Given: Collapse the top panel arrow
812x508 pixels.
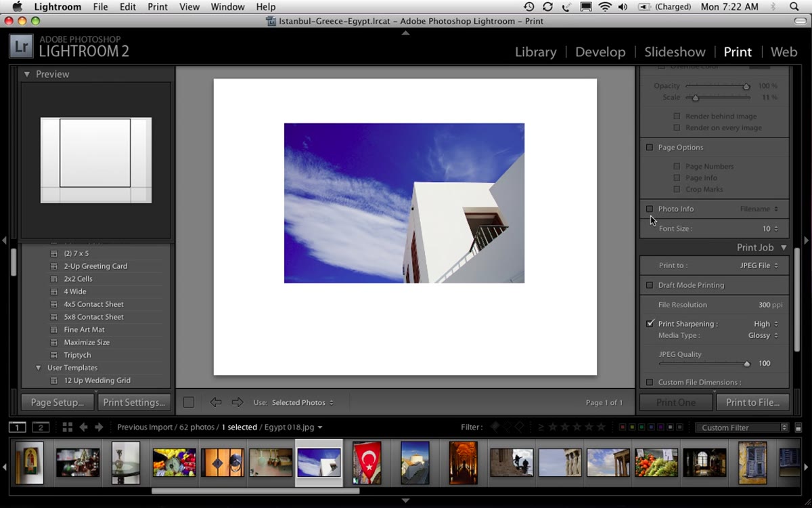Looking at the screenshot, I should 405,33.
